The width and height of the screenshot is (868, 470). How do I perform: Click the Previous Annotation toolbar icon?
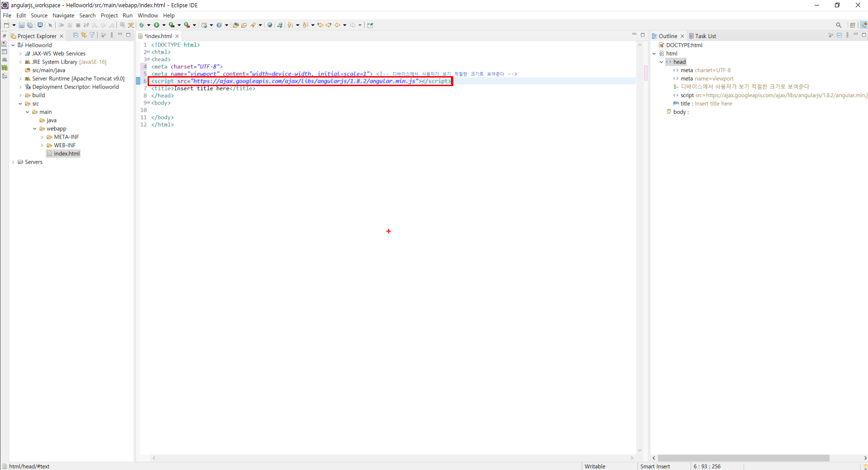click(305, 25)
